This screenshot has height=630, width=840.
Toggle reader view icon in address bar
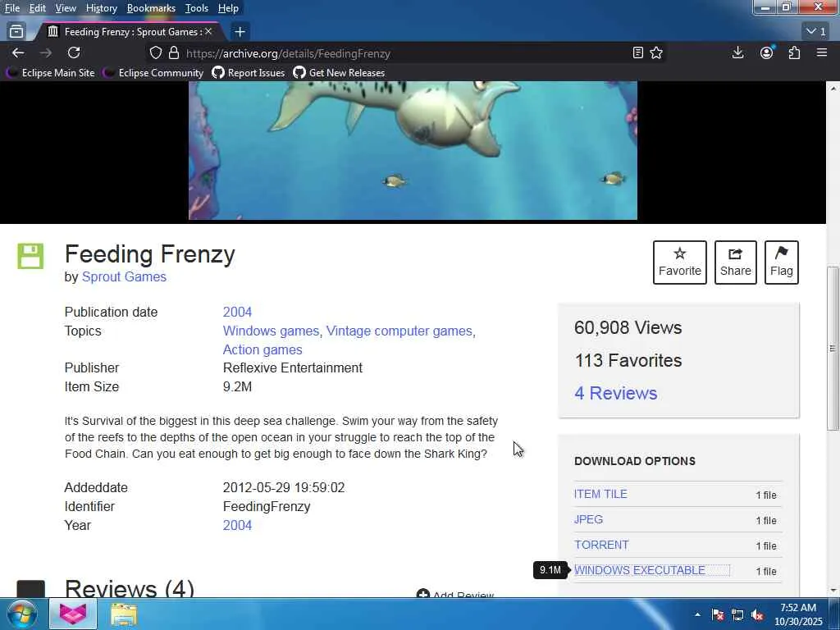pos(637,52)
